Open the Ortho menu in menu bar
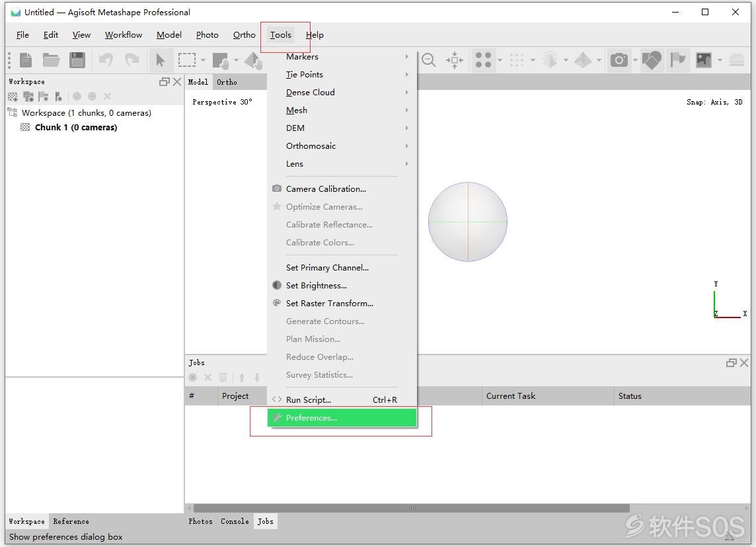The width and height of the screenshot is (756, 547). coord(244,35)
